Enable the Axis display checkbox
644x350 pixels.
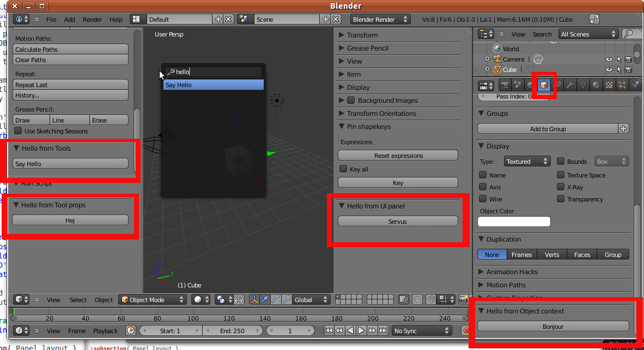coord(483,187)
